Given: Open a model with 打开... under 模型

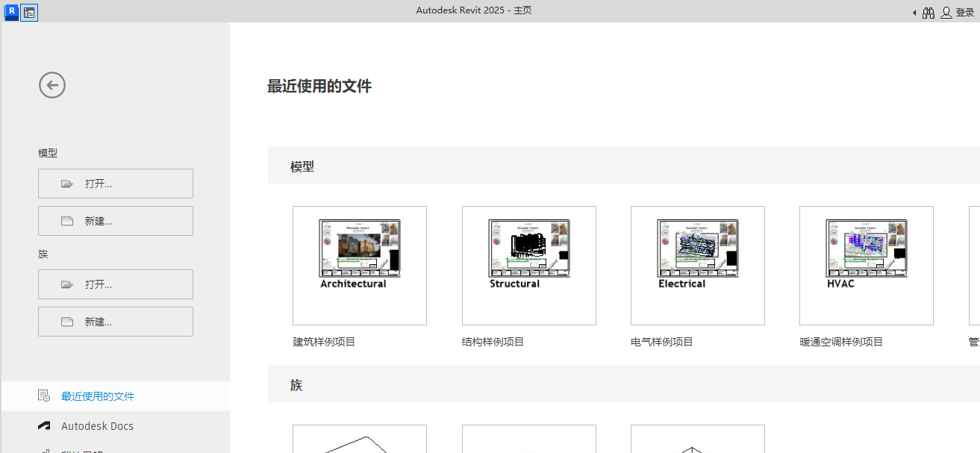Looking at the screenshot, I should coord(116,184).
